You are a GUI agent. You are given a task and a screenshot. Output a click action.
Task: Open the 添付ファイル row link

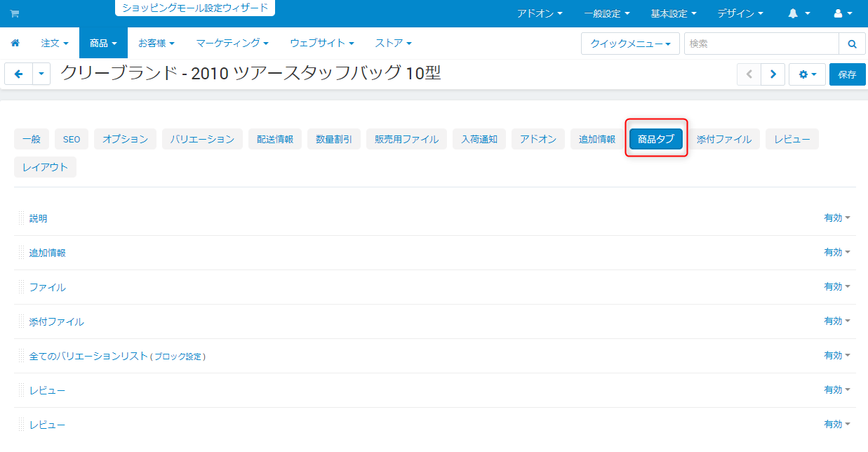pyautogui.click(x=57, y=321)
